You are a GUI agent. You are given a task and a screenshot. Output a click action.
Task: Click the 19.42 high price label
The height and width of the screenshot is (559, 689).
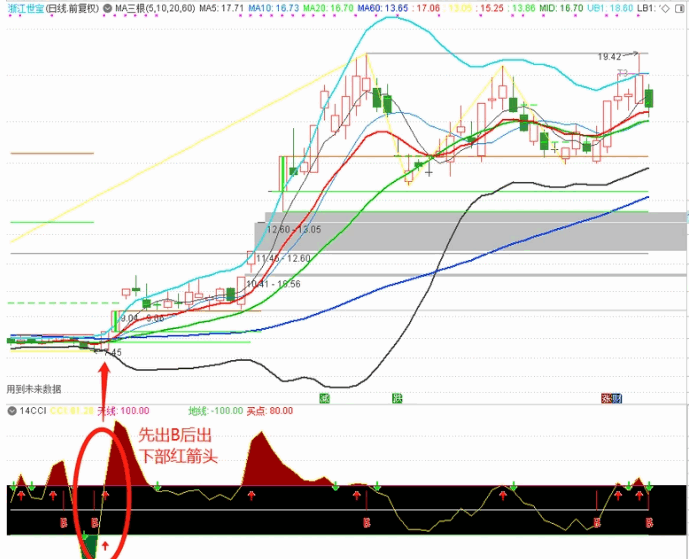coord(609,57)
